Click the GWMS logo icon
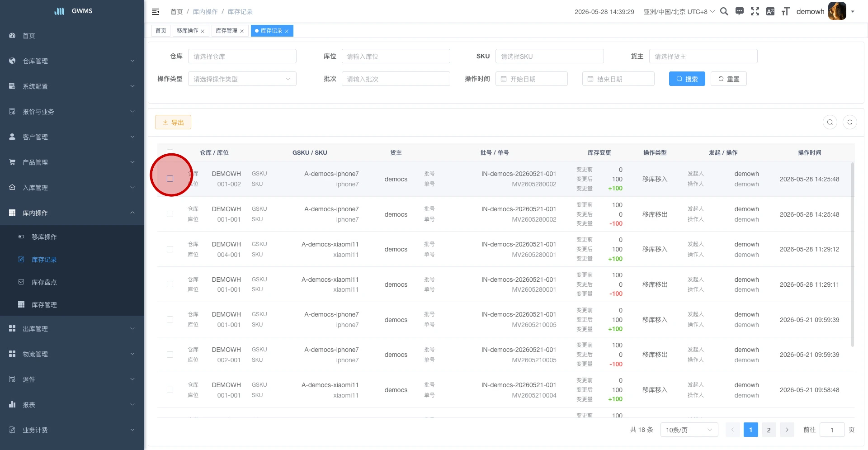The width and height of the screenshot is (868, 450). 59,11
